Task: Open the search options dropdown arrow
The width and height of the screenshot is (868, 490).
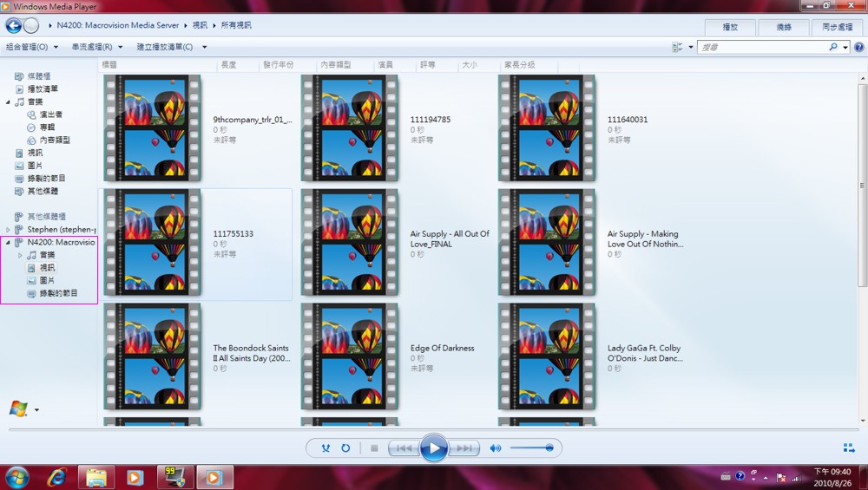Action: [845, 48]
